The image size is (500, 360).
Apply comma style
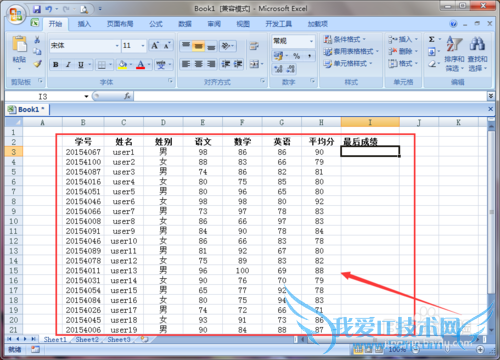pos(310,55)
